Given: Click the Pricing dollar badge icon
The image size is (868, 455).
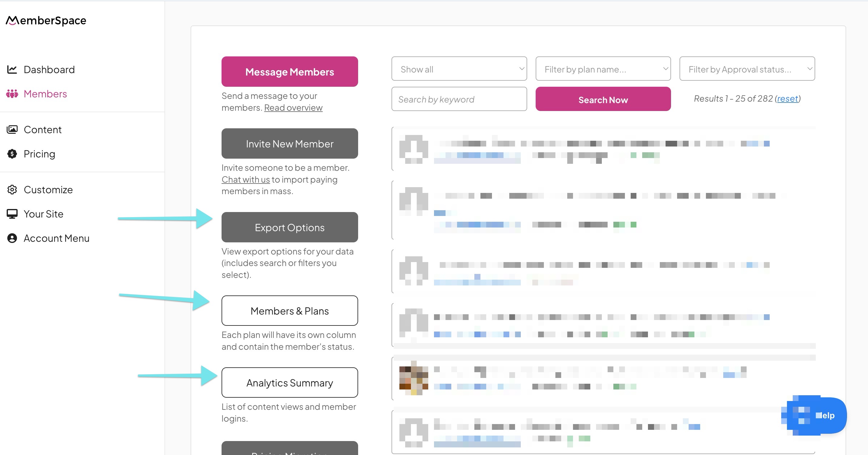Looking at the screenshot, I should (x=12, y=154).
